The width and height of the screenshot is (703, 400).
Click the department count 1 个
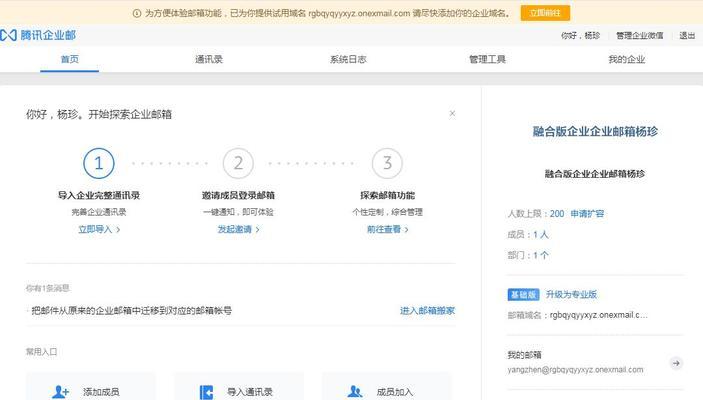click(x=540, y=255)
